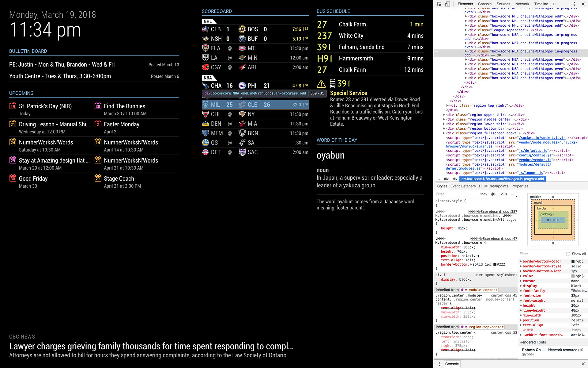This screenshot has height=368, width=588.
Task: Expand the div class region top right node
Action: click(448, 105)
